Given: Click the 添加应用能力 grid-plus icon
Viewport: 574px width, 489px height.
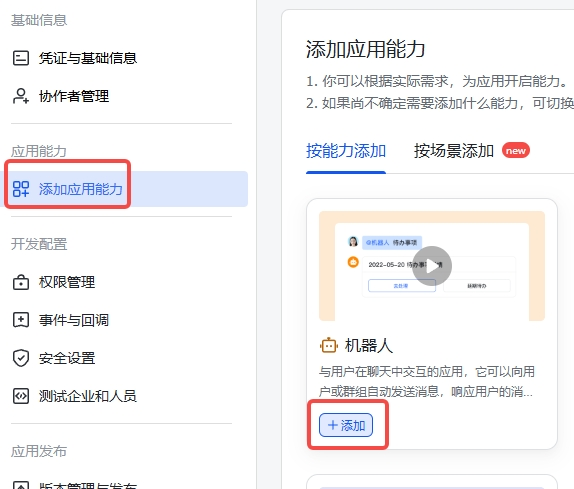Looking at the screenshot, I should [x=21, y=189].
